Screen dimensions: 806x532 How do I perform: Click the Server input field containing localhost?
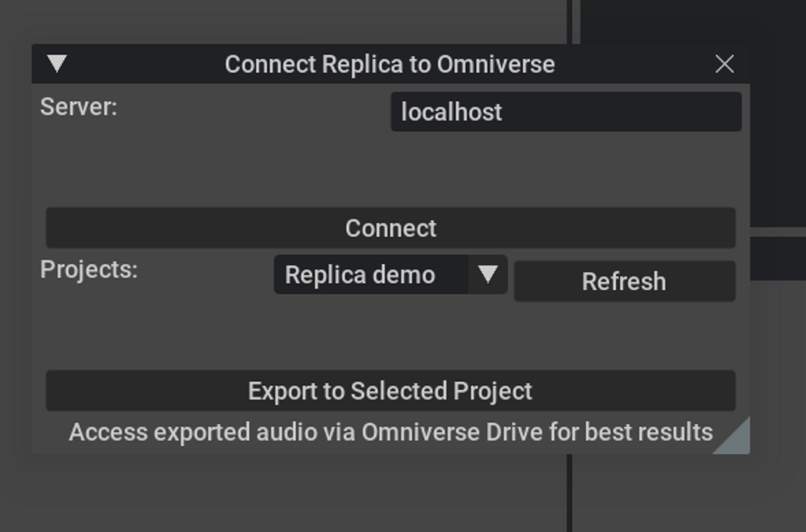click(x=566, y=112)
